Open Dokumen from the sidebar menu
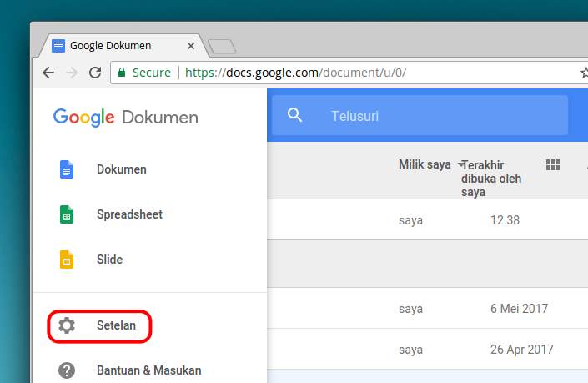The width and height of the screenshot is (588, 383). 150,169
